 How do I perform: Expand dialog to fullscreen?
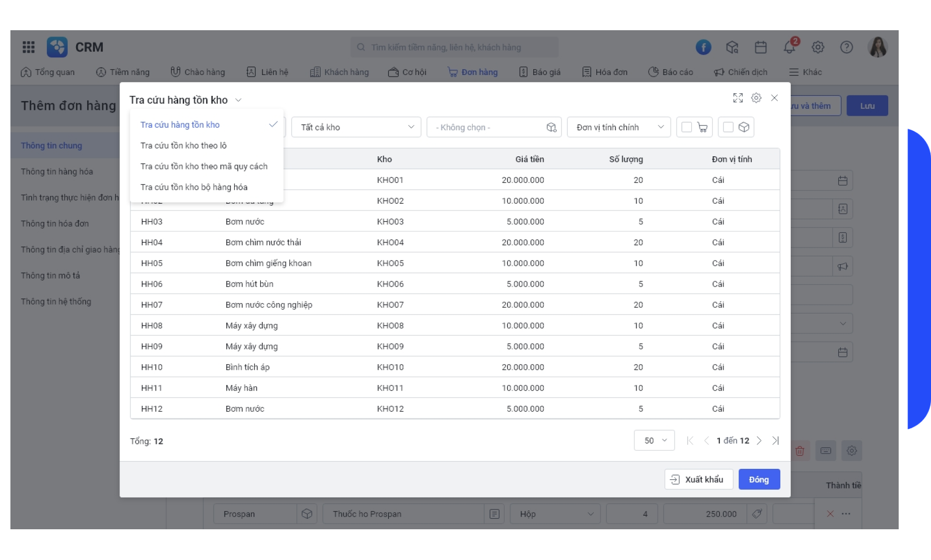pyautogui.click(x=738, y=98)
